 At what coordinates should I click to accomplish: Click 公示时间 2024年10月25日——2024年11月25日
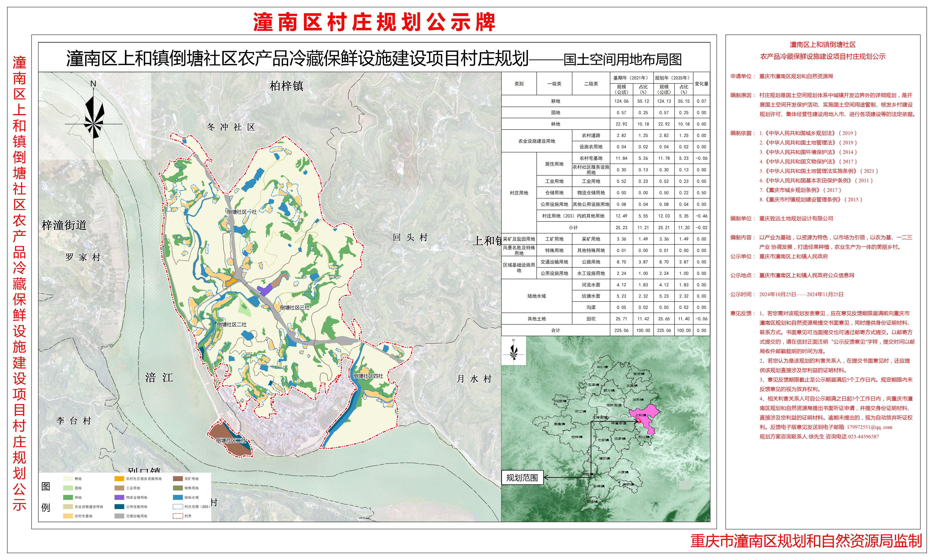coord(802,294)
